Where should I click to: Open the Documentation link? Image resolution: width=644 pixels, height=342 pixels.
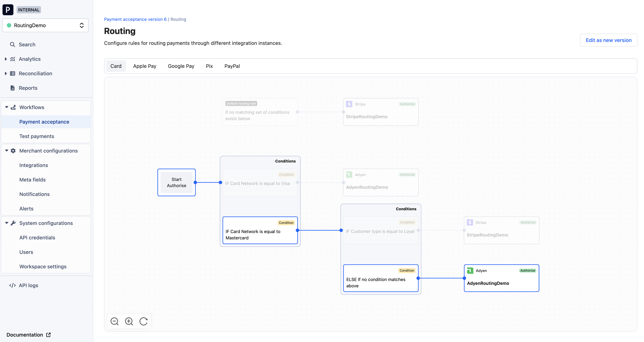click(x=29, y=335)
